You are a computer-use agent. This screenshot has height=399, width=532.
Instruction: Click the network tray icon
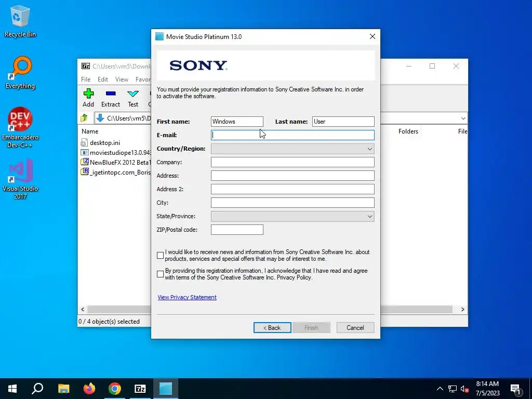tap(453, 389)
